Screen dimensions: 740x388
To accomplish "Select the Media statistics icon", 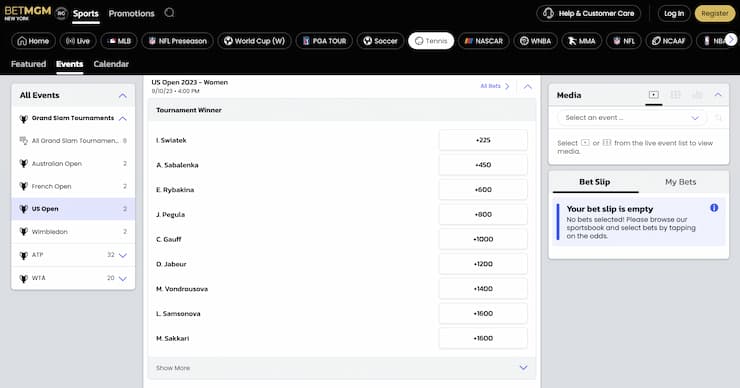I will [697, 95].
